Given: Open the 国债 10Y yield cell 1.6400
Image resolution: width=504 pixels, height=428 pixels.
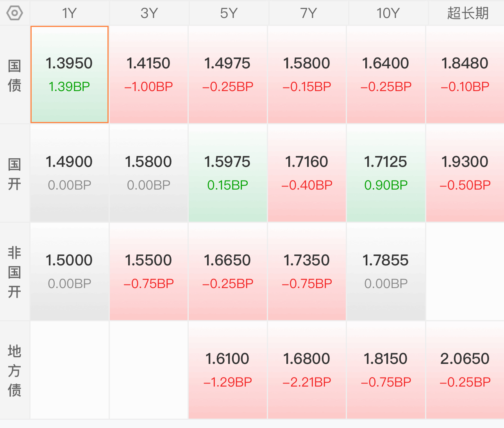Looking at the screenshot, I should [x=386, y=75].
